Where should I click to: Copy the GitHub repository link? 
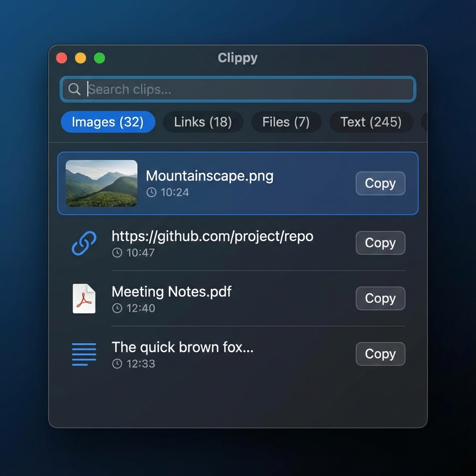380,243
